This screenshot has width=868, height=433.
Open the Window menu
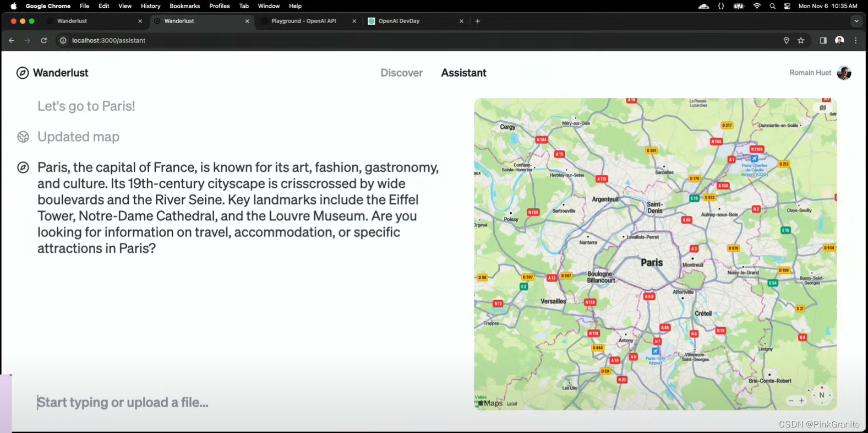[269, 6]
